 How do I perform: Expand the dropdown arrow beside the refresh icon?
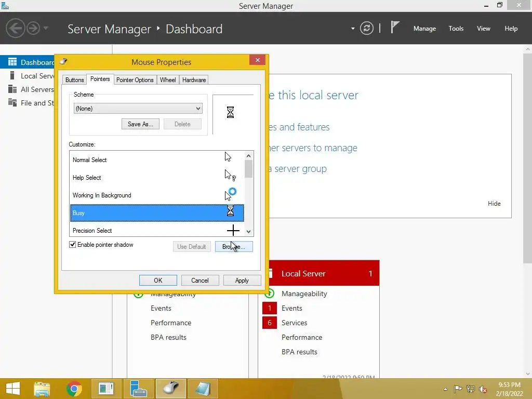click(x=353, y=29)
